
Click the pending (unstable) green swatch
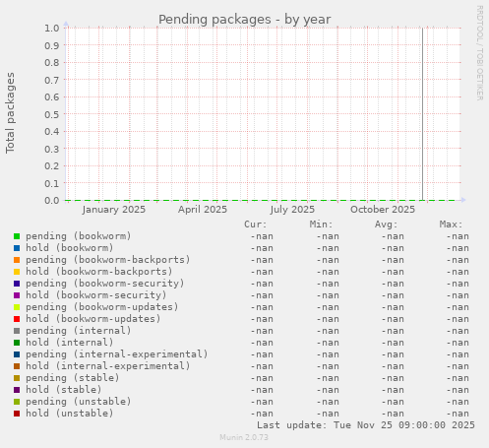tap(17, 402)
